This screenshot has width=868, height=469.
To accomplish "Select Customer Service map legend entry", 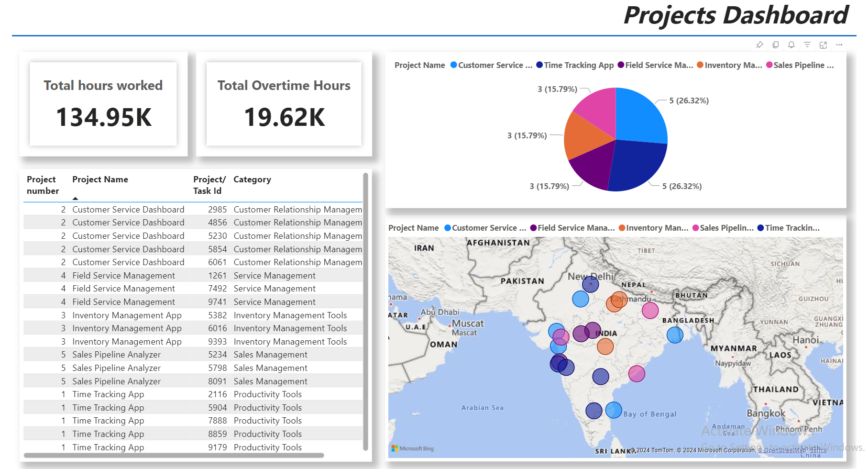I will point(485,228).
